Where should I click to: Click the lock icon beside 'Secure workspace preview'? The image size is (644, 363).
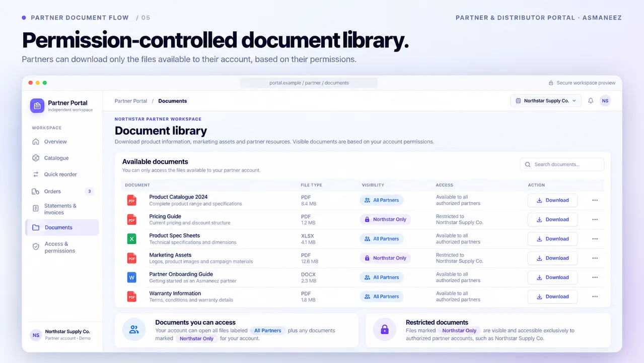(x=551, y=83)
